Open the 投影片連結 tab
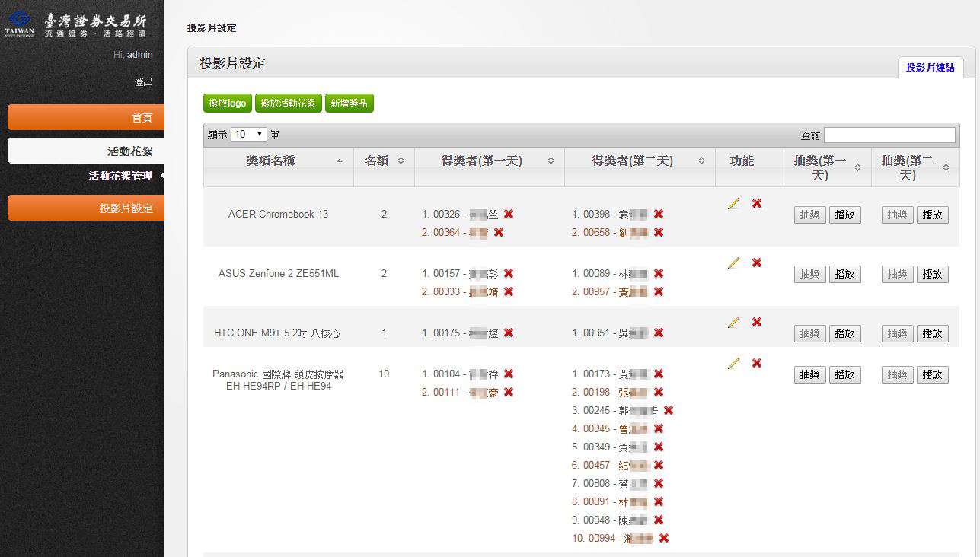 click(x=931, y=68)
